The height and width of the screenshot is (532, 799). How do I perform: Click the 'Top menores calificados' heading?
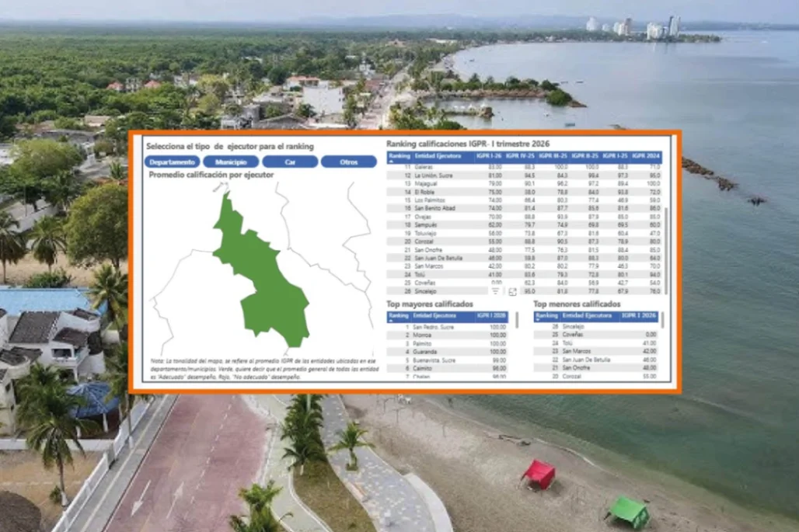pyautogui.click(x=577, y=304)
